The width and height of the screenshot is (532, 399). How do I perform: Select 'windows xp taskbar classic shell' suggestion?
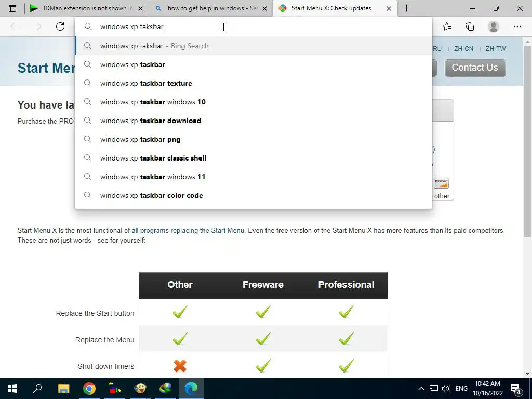point(254,158)
